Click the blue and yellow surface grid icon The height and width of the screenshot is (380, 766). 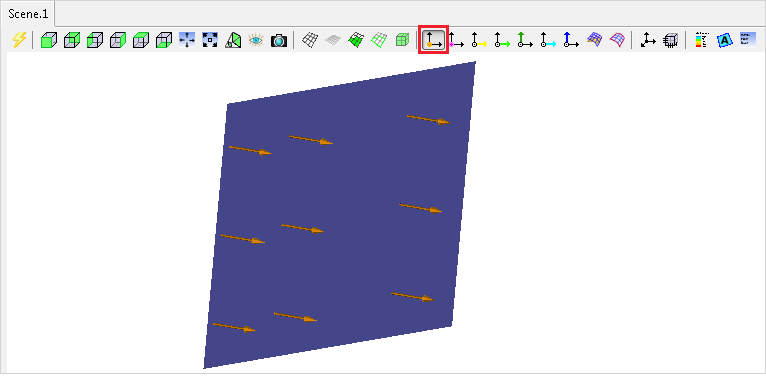(x=594, y=40)
